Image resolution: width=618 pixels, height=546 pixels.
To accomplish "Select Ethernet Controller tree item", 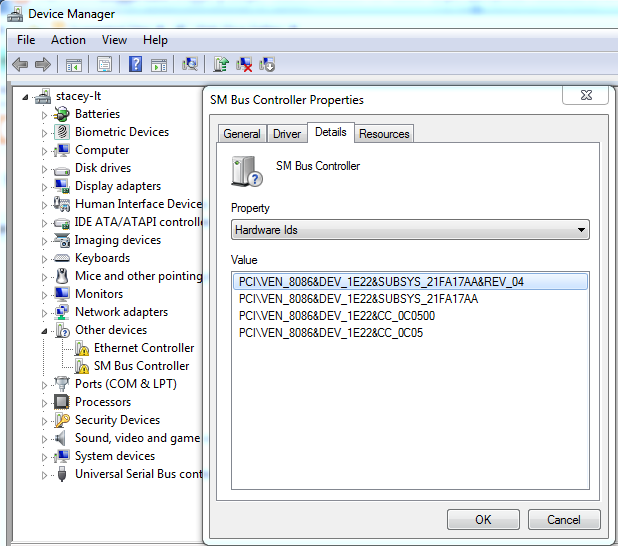I will pos(144,348).
